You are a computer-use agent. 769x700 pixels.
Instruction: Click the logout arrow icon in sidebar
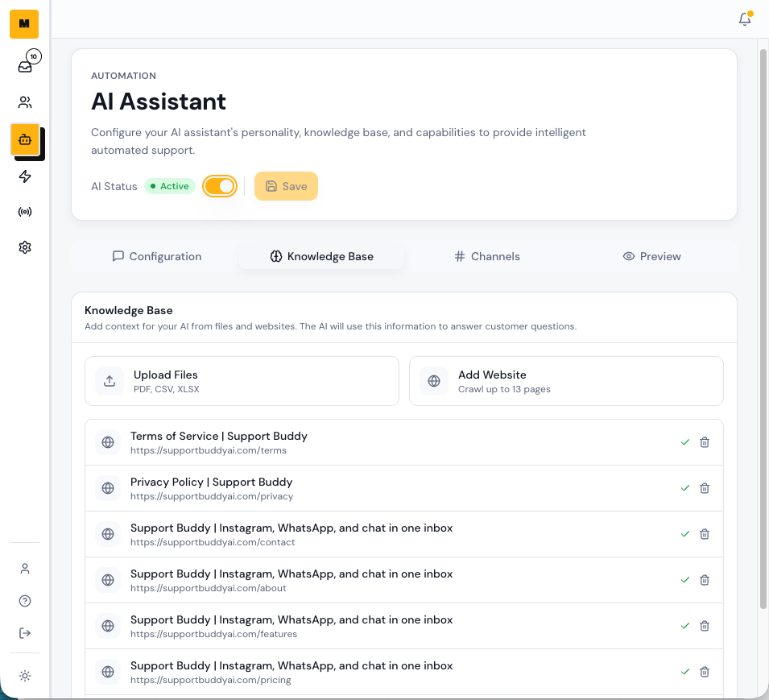click(x=25, y=633)
